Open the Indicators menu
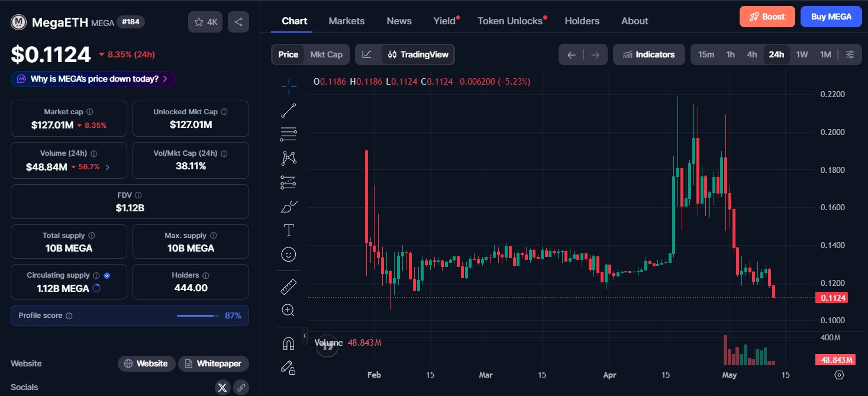 pos(649,54)
